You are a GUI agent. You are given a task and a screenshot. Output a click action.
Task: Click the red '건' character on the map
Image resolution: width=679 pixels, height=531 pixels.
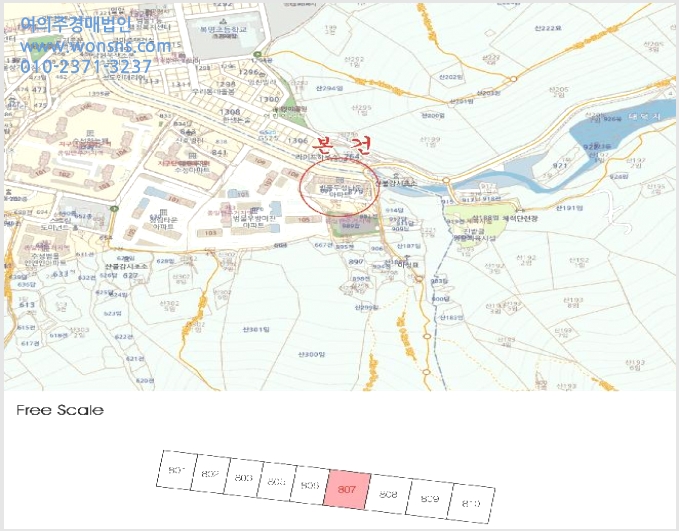point(360,146)
